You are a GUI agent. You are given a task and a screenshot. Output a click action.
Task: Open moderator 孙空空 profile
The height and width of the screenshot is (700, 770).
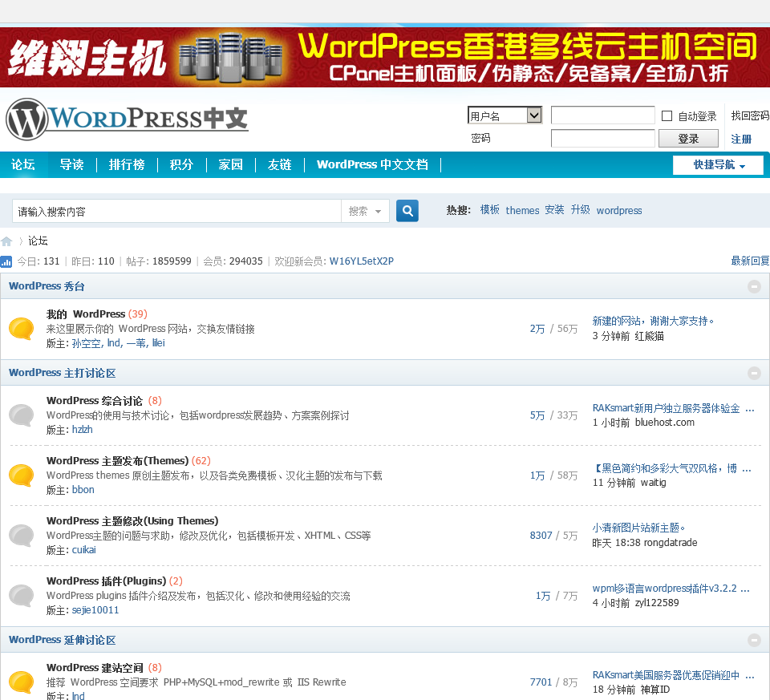(87, 343)
